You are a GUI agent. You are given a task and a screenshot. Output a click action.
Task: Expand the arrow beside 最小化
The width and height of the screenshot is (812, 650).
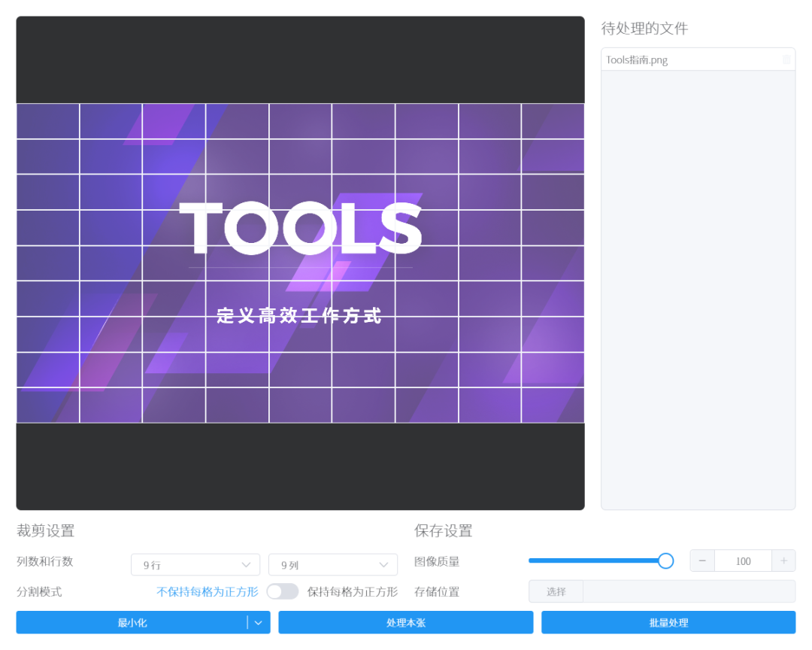click(259, 622)
